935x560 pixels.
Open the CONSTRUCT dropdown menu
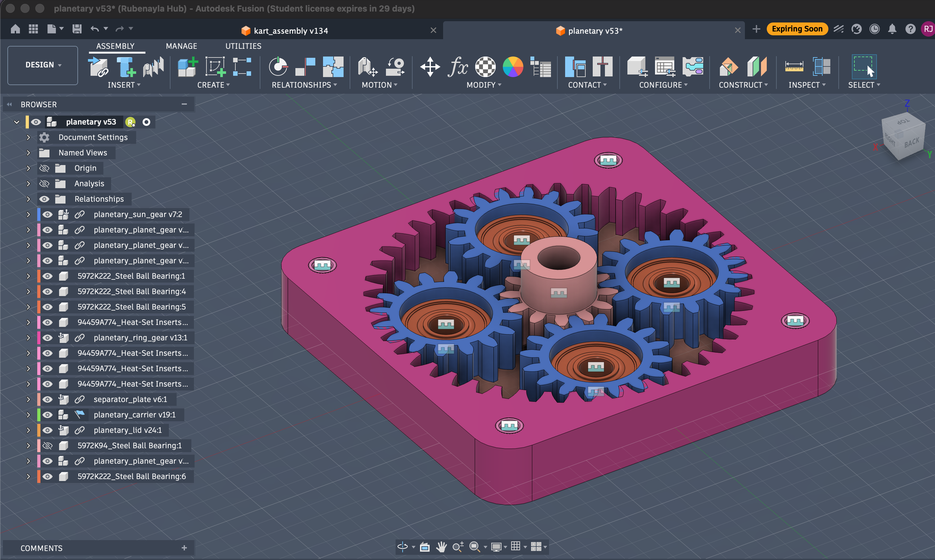(743, 85)
